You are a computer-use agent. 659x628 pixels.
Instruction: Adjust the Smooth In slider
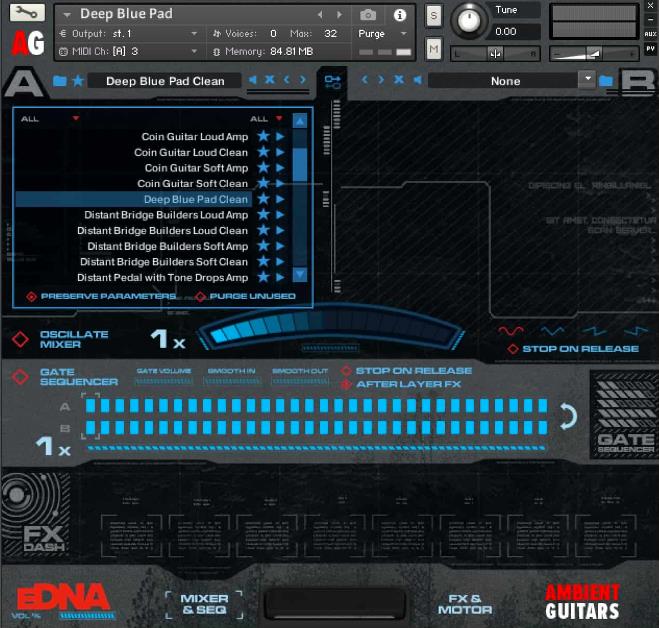(x=232, y=381)
